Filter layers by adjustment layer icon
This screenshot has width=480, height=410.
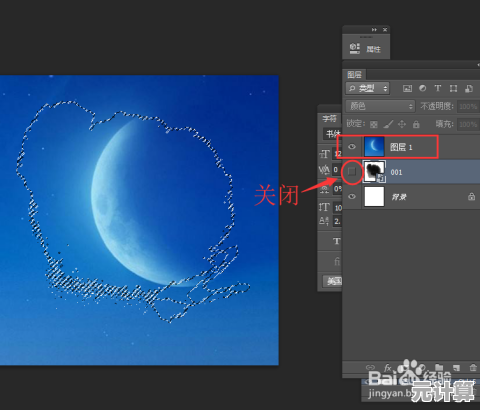[x=422, y=88]
